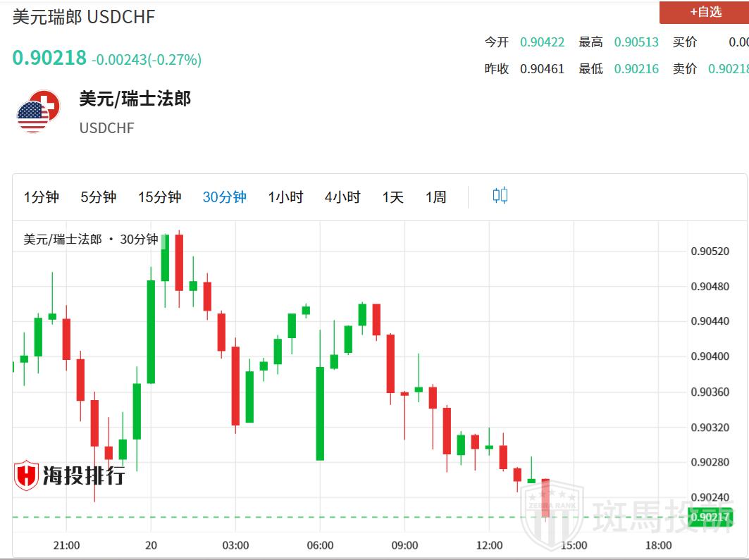Click the chart legend 美元/瑞士法郎 · 30分钟

tap(91, 239)
